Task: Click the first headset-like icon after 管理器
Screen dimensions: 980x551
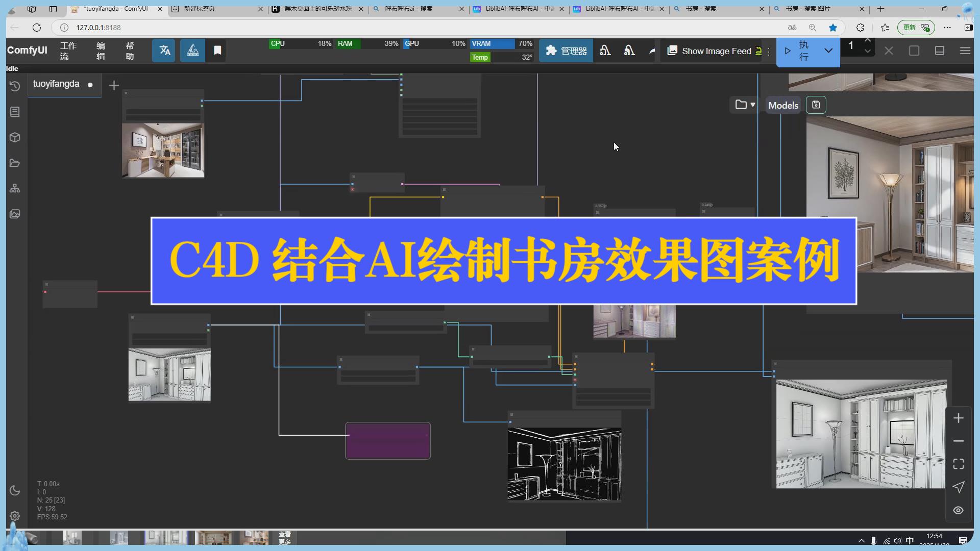Action: point(605,51)
